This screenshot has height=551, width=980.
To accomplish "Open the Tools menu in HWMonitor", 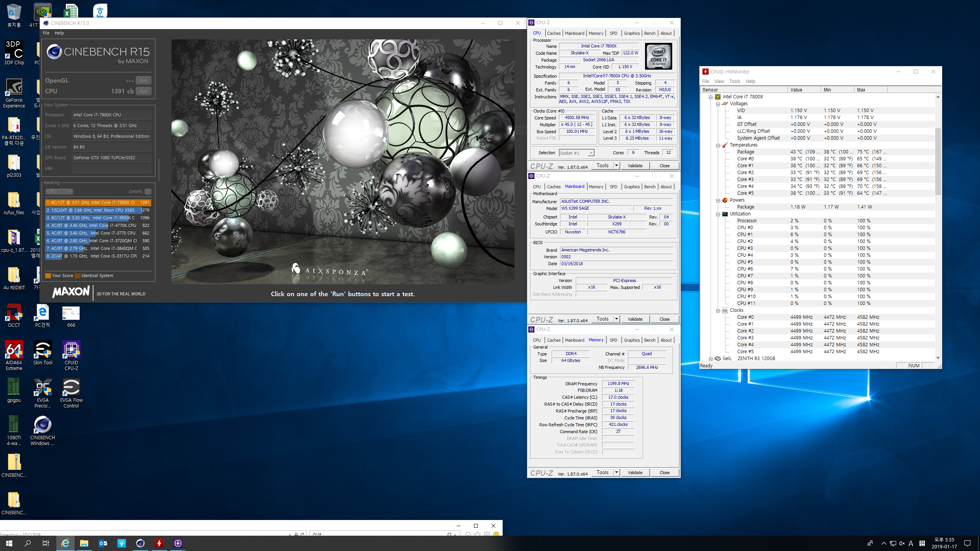I will [x=734, y=81].
